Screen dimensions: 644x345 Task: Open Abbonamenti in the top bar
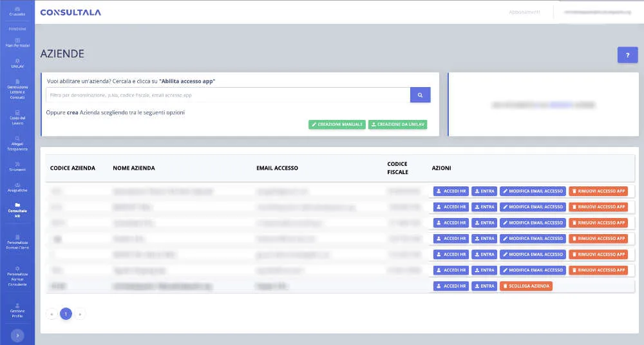pyautogui.click(x=524, y=12)
